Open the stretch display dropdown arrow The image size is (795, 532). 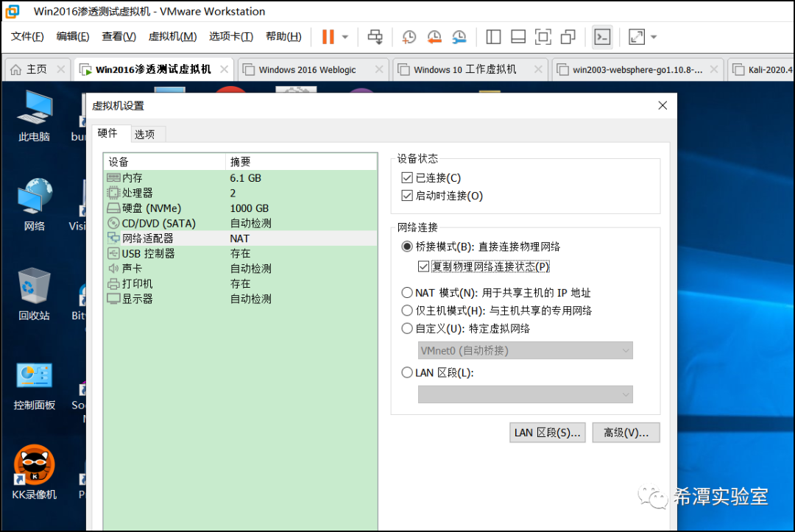654,37
